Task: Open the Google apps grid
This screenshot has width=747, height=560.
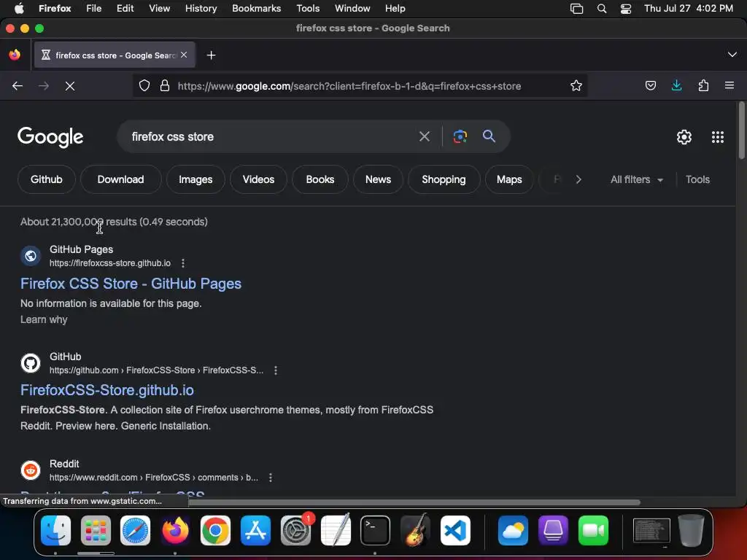Action: (x=718, y=137)
